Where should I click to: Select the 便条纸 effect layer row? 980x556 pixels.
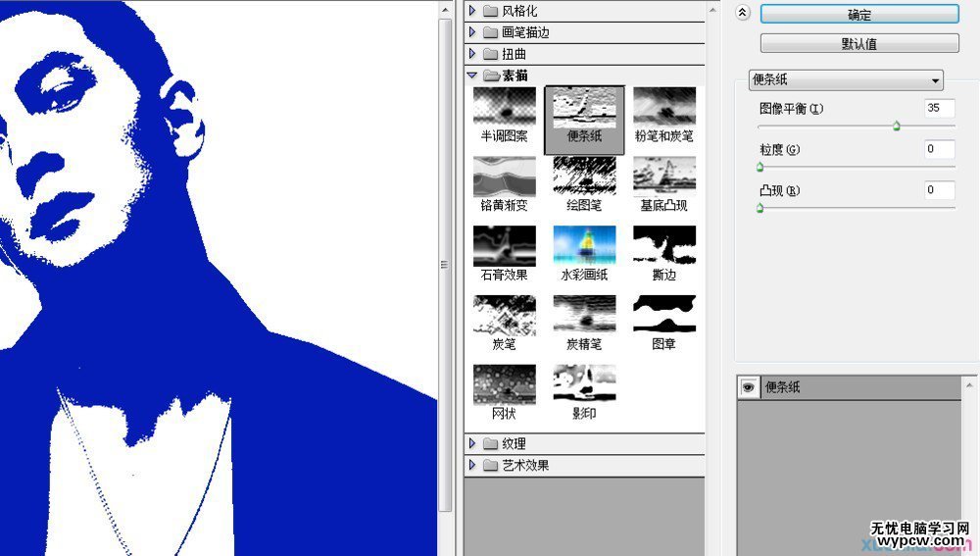tap(850, 387)
